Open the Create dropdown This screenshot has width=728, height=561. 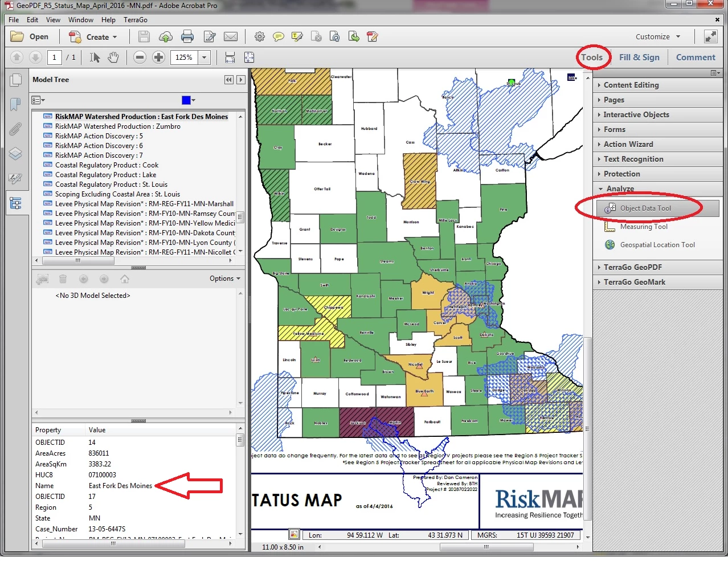tap(93, 37)
